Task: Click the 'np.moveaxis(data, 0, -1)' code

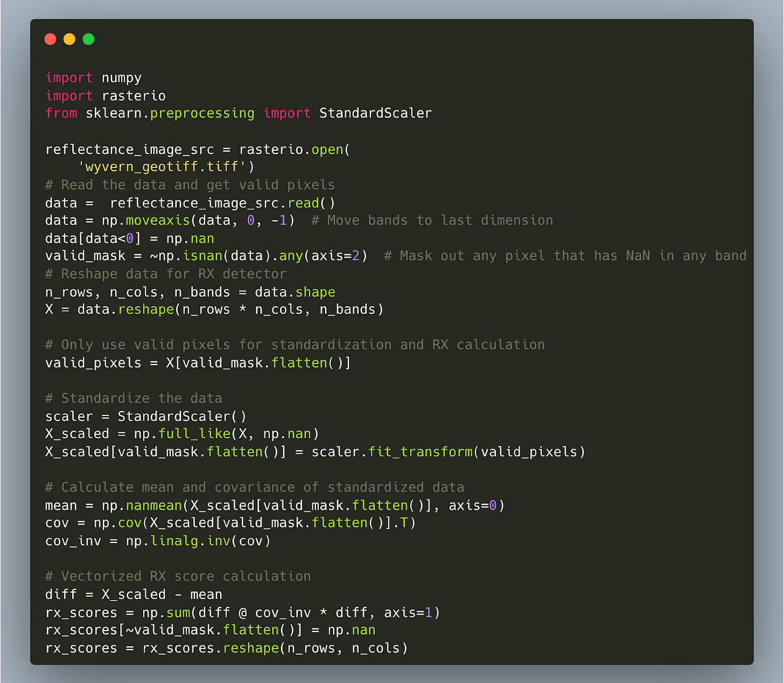Action: coord(198,221)
